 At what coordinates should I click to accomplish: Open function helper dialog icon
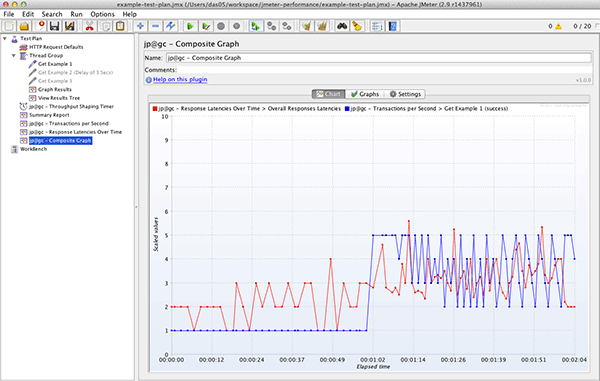pyautogui.click(x=377, y=26)
